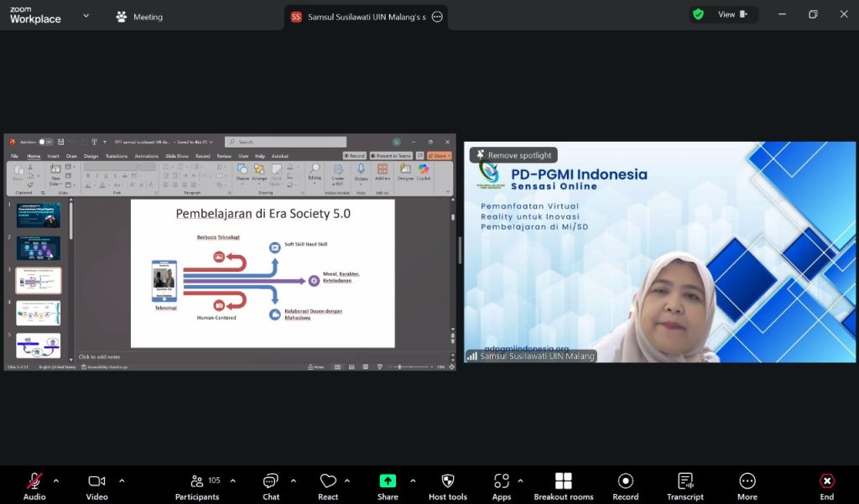Start recording with the Record button

pos(625,481)
